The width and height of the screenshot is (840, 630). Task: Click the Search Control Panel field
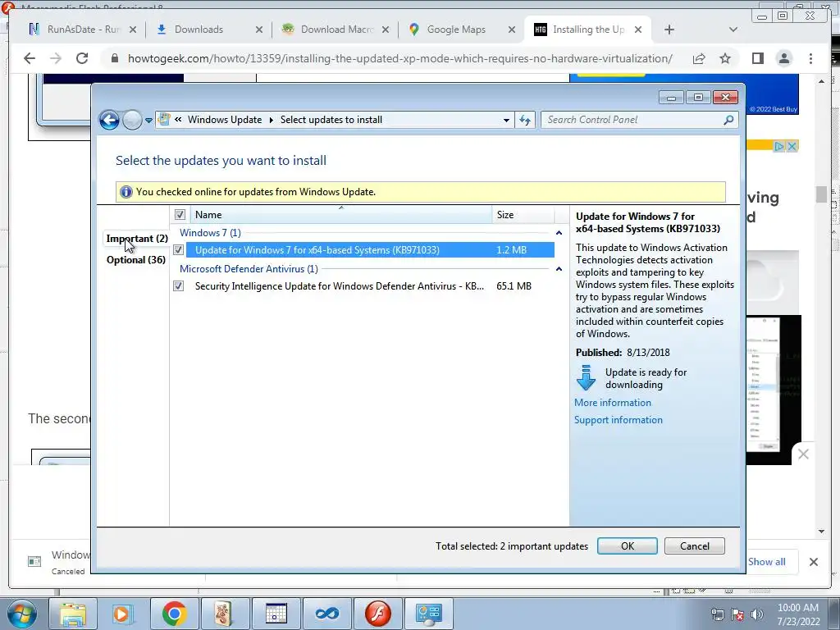click(x=632, y=120)
